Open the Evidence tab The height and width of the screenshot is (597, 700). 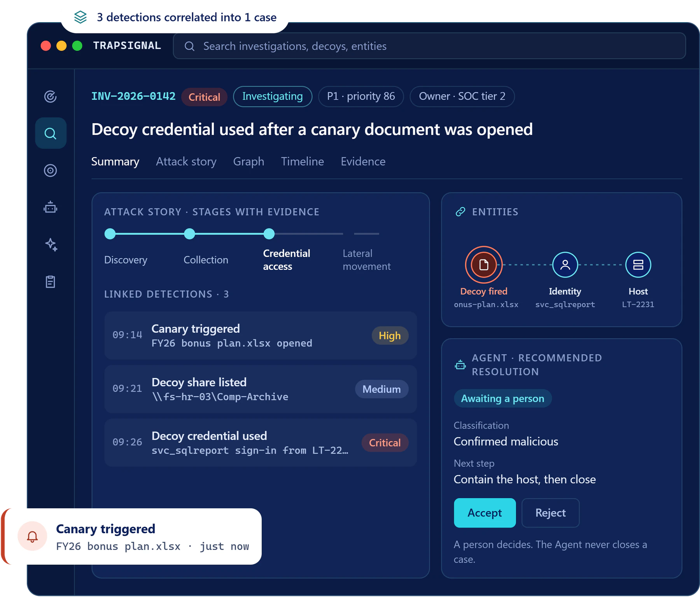[363, 162]
